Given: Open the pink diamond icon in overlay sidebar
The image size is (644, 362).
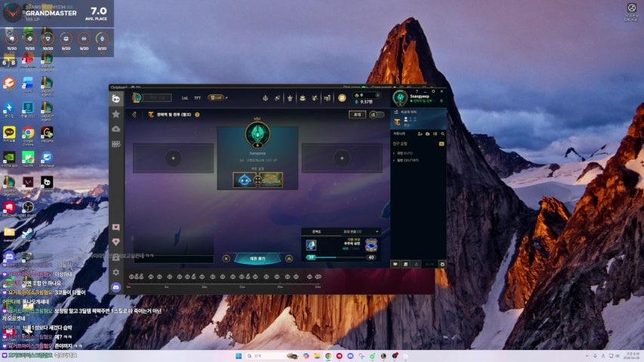Looking at the screenshot, I should pos(116,242).
